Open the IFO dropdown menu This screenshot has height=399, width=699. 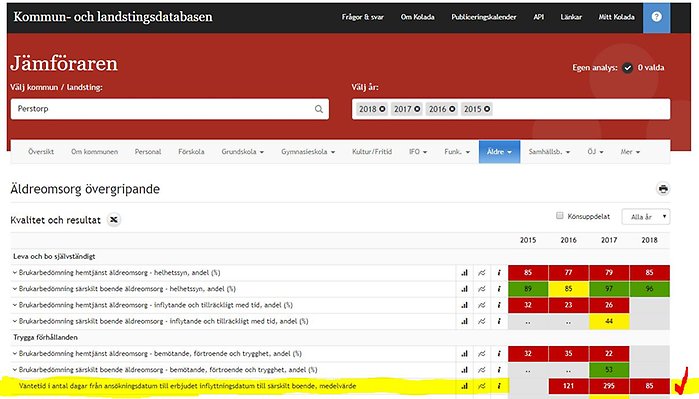point(418,152)
